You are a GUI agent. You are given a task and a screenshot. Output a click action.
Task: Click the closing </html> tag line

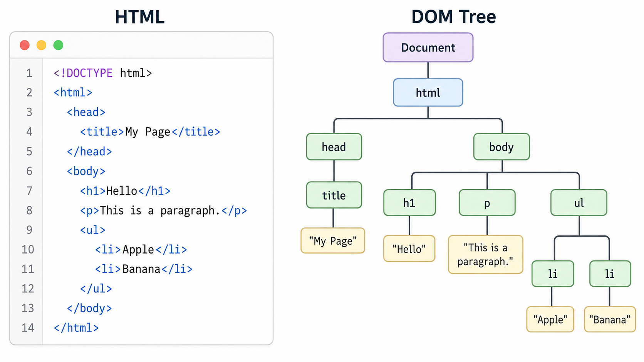click(76, 328)
